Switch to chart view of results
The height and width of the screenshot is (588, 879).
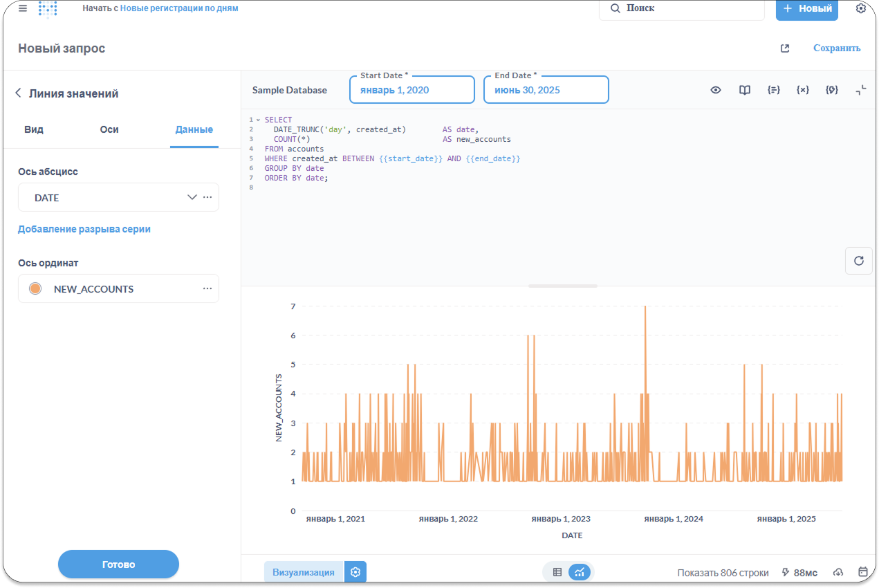[580, 572]
